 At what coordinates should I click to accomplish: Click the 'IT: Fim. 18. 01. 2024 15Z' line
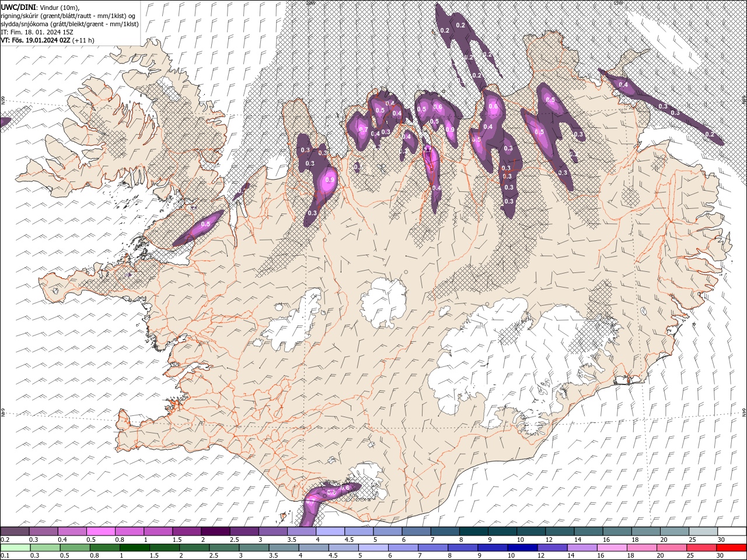tap(37, 32)
